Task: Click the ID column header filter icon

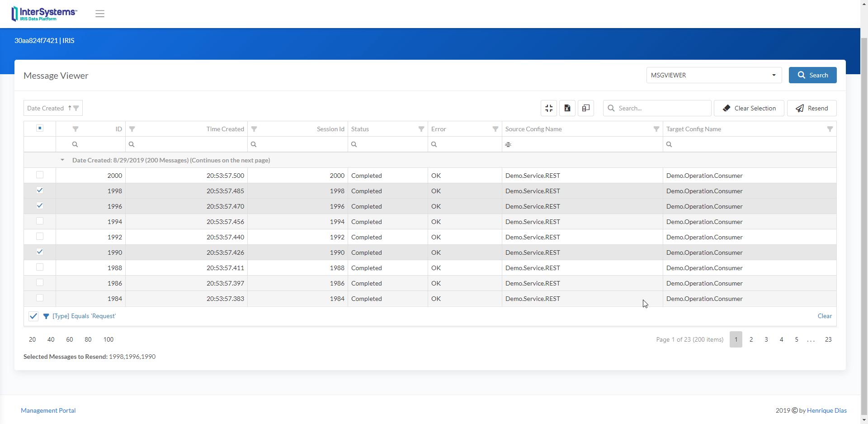Action: (75, 129)
